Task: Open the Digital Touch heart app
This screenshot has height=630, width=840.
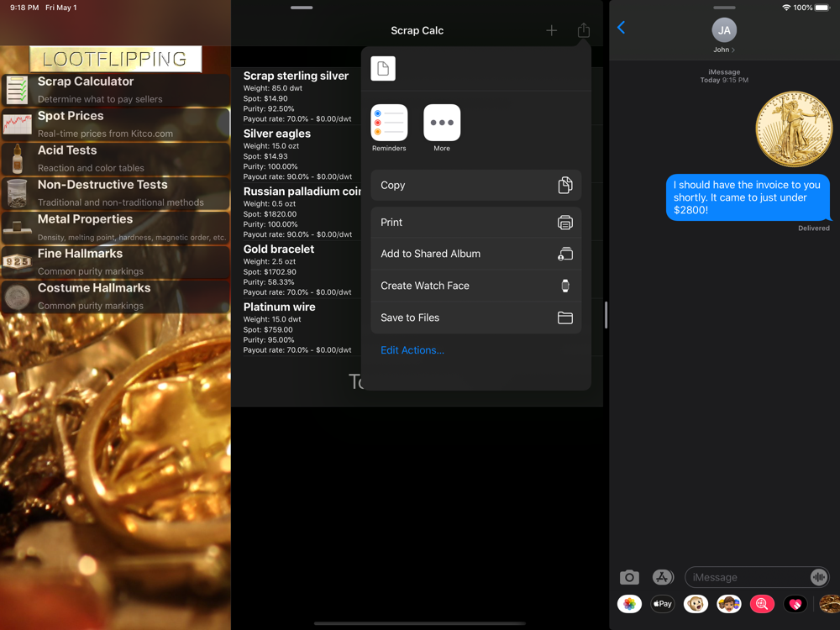Action: (x=795, y=604)
